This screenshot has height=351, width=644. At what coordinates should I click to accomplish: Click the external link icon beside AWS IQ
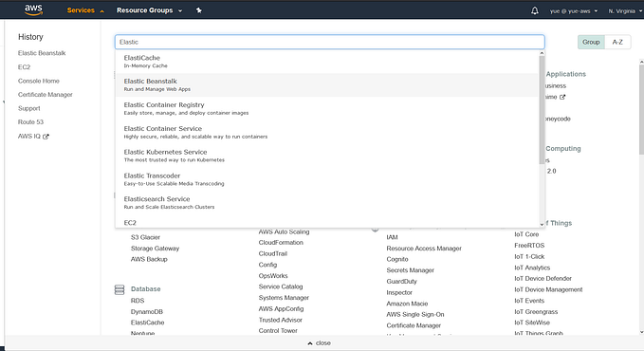click(x=46, y=137)
